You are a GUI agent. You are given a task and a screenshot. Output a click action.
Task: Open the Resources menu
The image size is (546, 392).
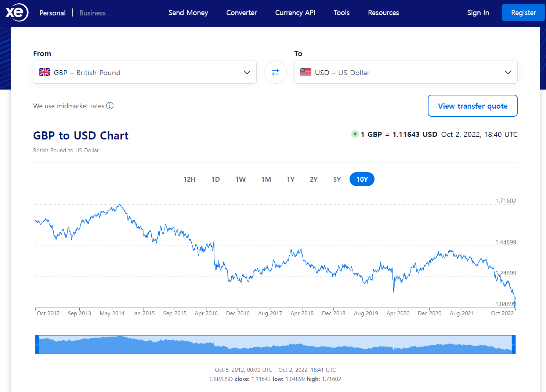(x=383, y=12)
